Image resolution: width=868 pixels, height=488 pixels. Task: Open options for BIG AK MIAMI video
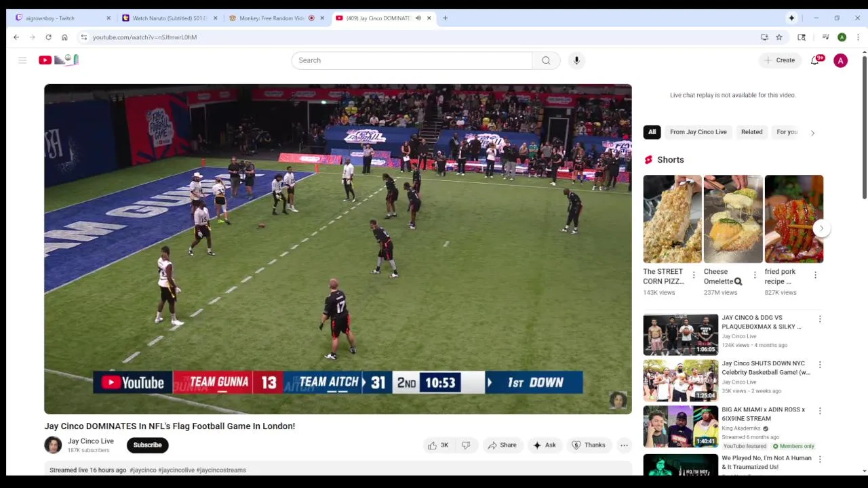coord(820,411)
